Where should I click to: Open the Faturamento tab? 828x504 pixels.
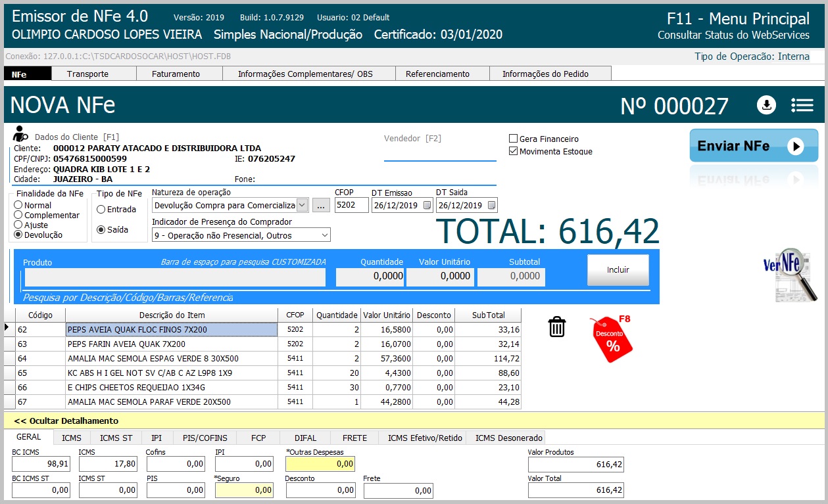point(179,74)
